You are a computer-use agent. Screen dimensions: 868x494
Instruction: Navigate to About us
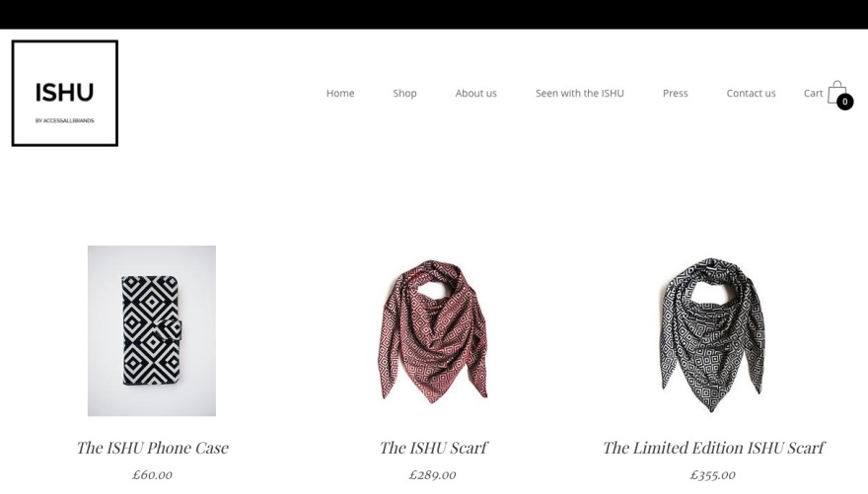[x=476, y=93]
